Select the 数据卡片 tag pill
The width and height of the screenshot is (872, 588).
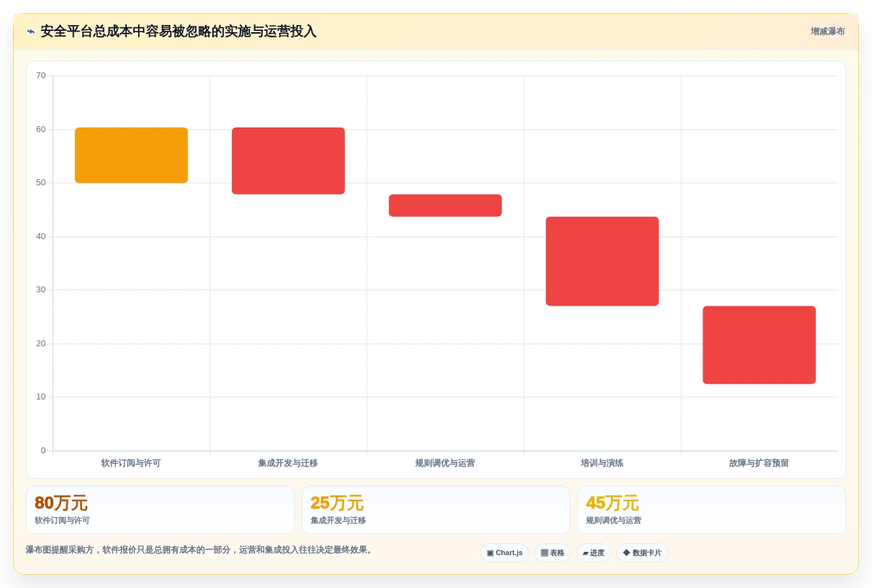pyautogui.click(x=642, y=553)
